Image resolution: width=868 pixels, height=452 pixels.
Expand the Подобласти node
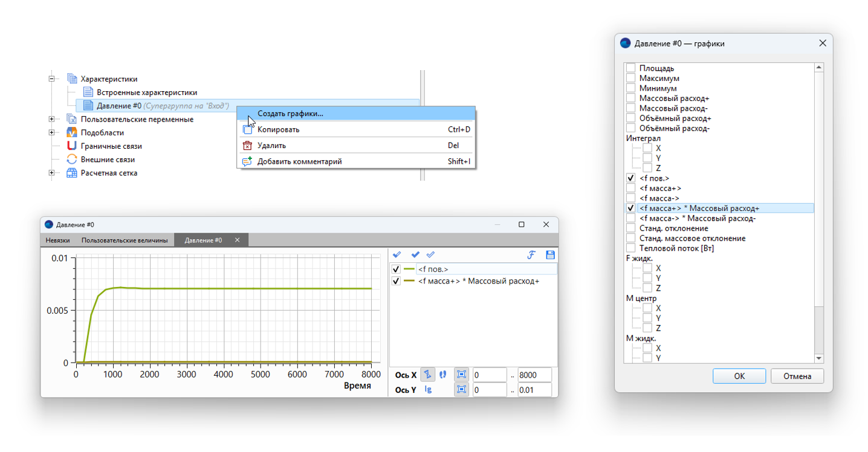point(53,132)
